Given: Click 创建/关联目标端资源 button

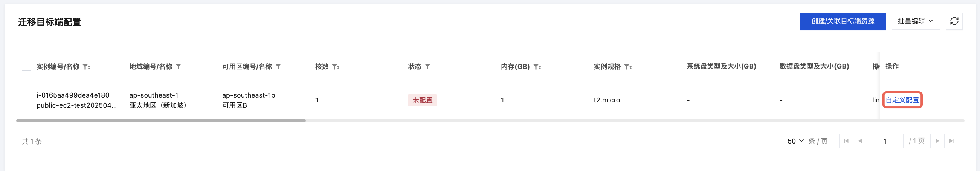Looking at the screenshot, I should click(843, 21).
